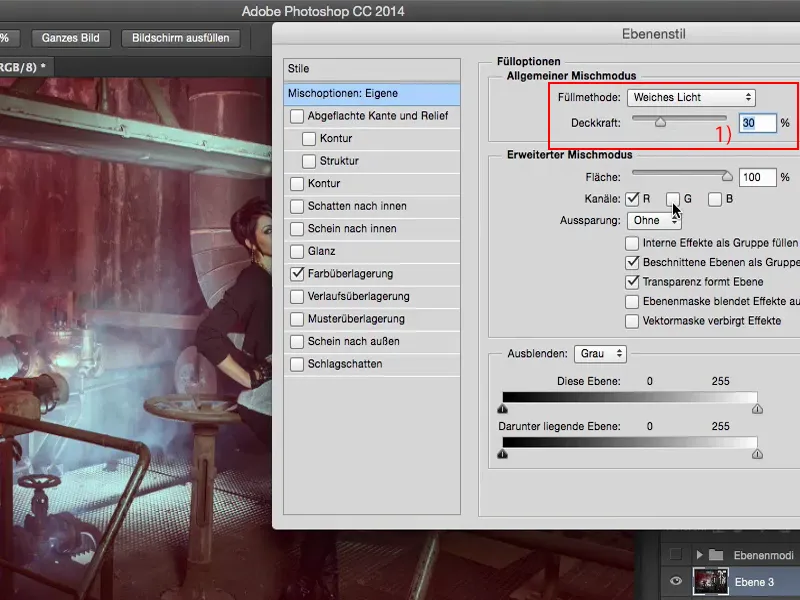This screenshot has height=600, width=800.
Task: Enable Musterüberlagerung checkbox
Action: pyautogui.click(x=296, y=319)
